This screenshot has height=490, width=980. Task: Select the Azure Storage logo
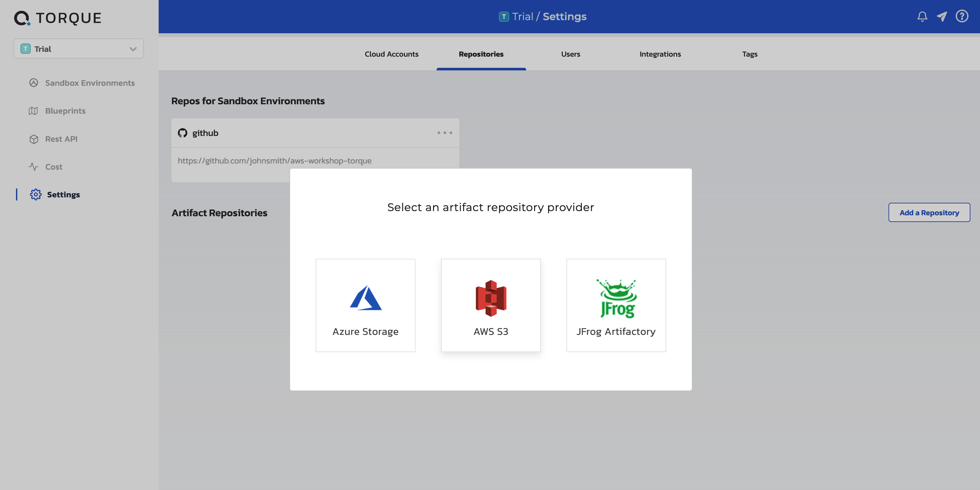(366, 298)
